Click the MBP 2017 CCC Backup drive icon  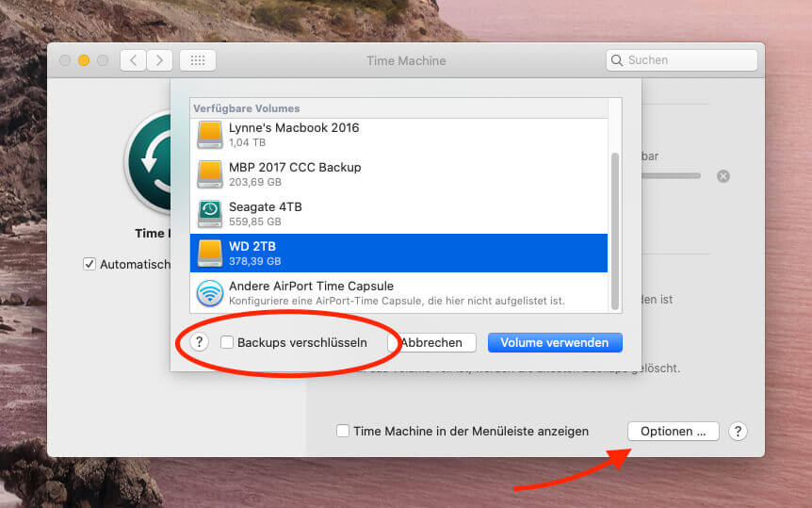(210, 174)
